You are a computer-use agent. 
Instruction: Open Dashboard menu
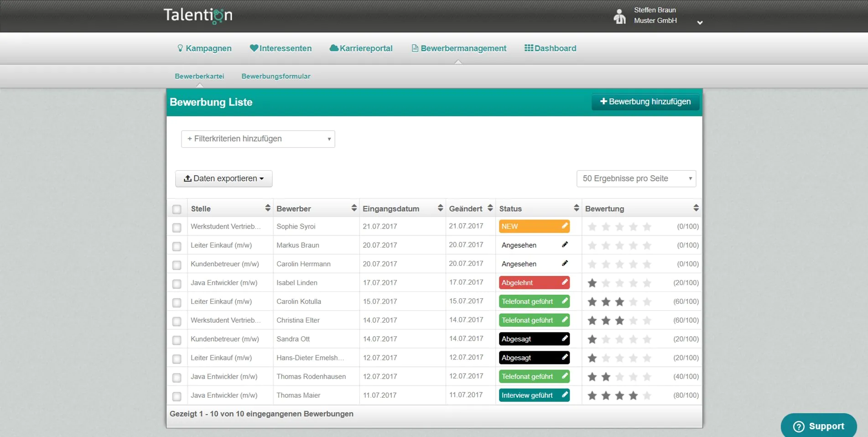point(551,48)
